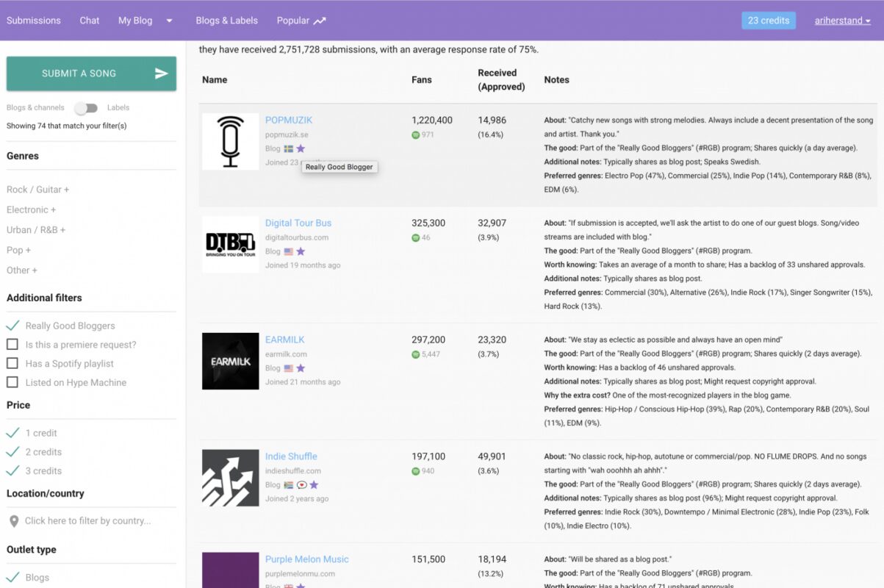Click the location pin icon

(x=14, y=521)
